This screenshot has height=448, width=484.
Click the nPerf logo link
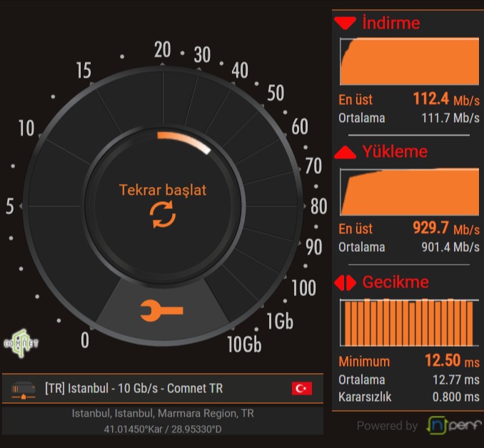coord(454,425)
